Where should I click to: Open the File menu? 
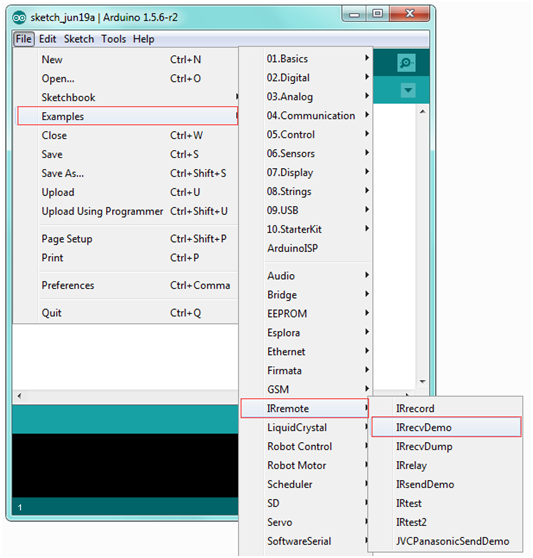click(x=24, y=39)
